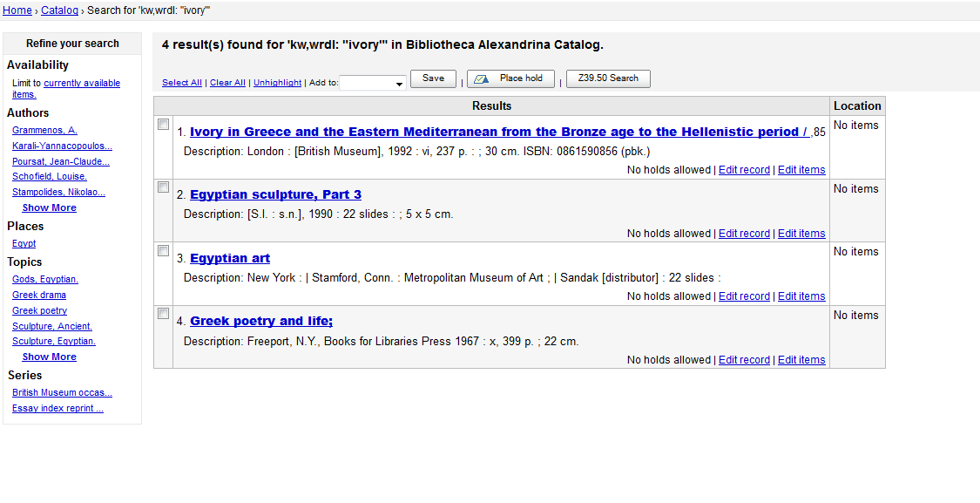Open the Catalog breadcrumb link
The width and height of the screenshot is (980, 503).
pyautogui.click(x=59, y=10)
